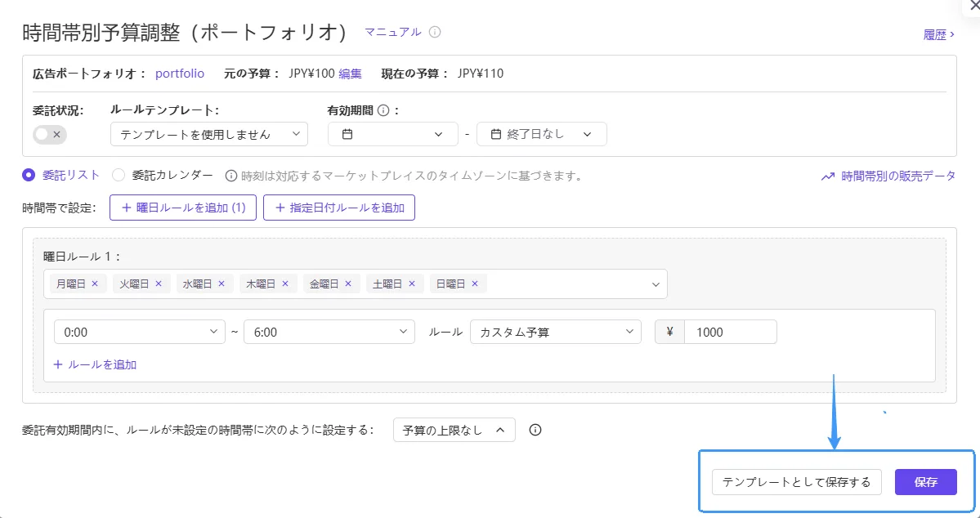
Task: Click the 現在の予算 JPY¥110 value
Action: 480,74
